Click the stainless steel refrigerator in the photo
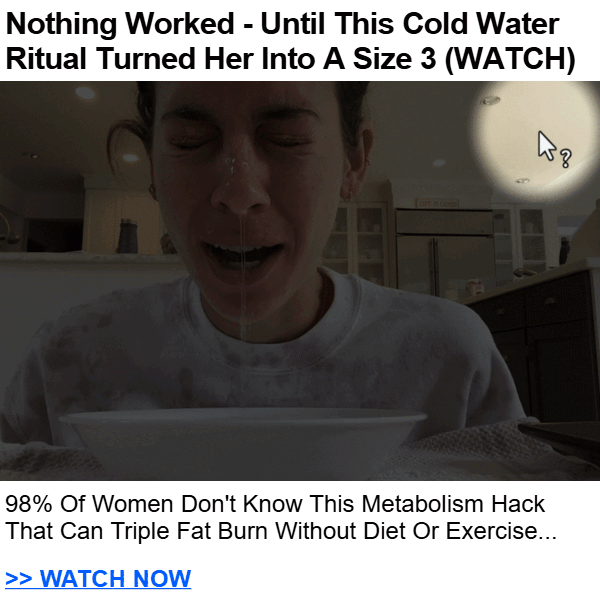 (x=445, y=253)
